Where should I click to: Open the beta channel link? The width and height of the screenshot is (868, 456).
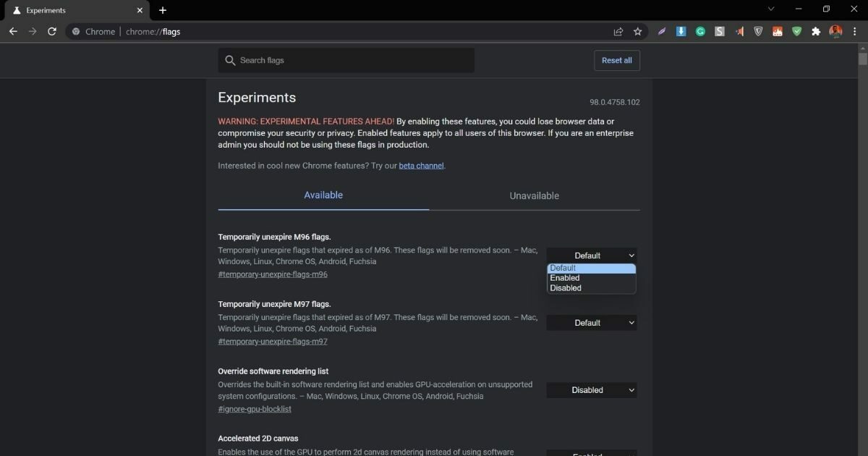[x=422, y=165]
